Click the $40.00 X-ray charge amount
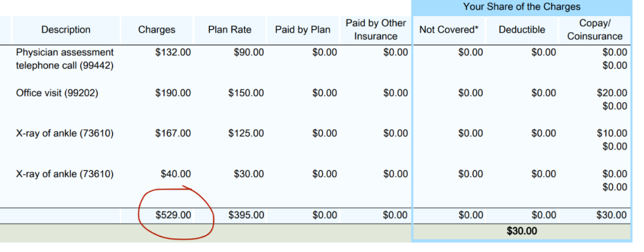Screen dimensions: 644x252 175,174
